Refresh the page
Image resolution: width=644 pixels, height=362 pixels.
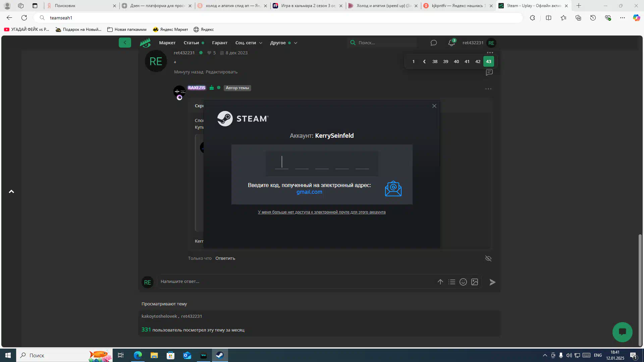24,18
